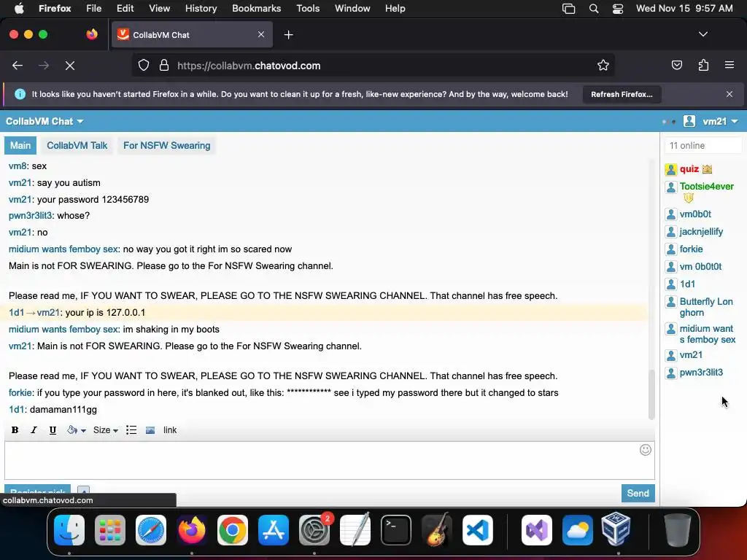Click the address bar URL
747x560 pixels.
tap(249, 66)
